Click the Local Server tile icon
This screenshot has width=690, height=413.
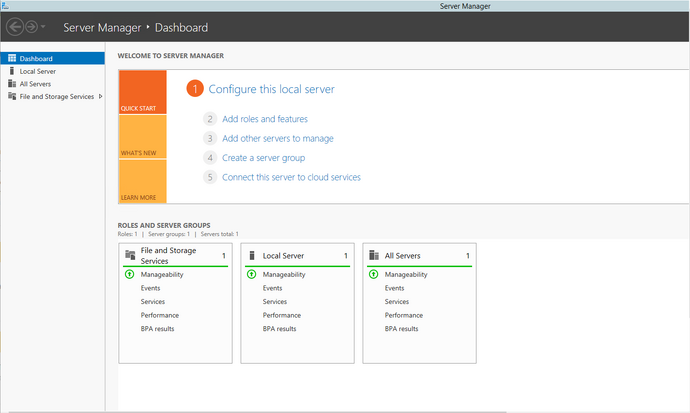coord(252,255)
